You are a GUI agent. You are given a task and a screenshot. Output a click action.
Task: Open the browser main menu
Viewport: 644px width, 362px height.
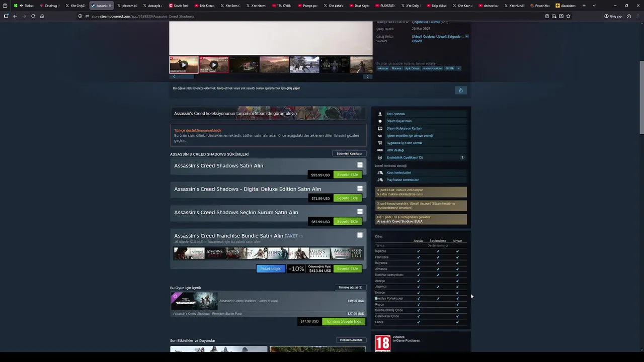pos(637,16)
